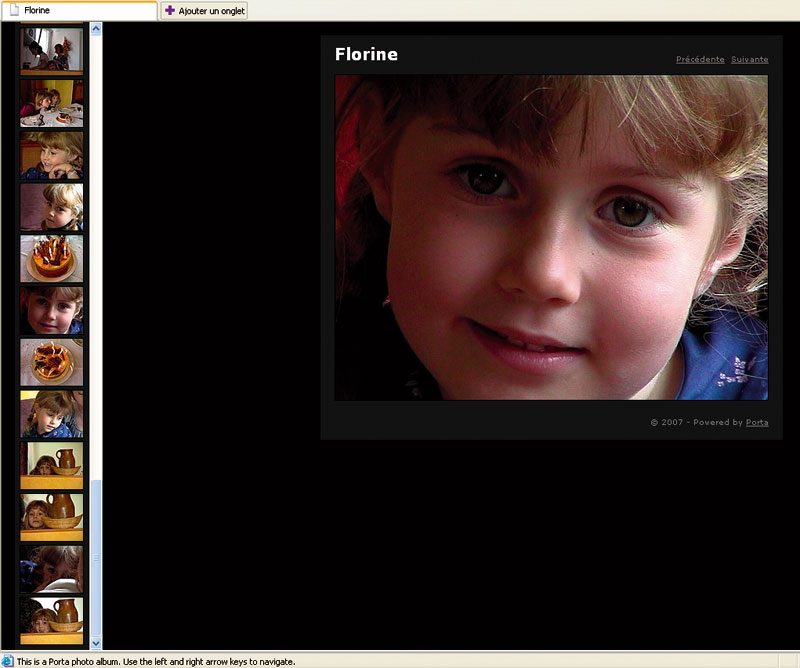Image resolution: width=800 pixels, height=668 pixels.
Task: Click the scroll down arrow in the thumbnail strip
Action: click(95, 643)
